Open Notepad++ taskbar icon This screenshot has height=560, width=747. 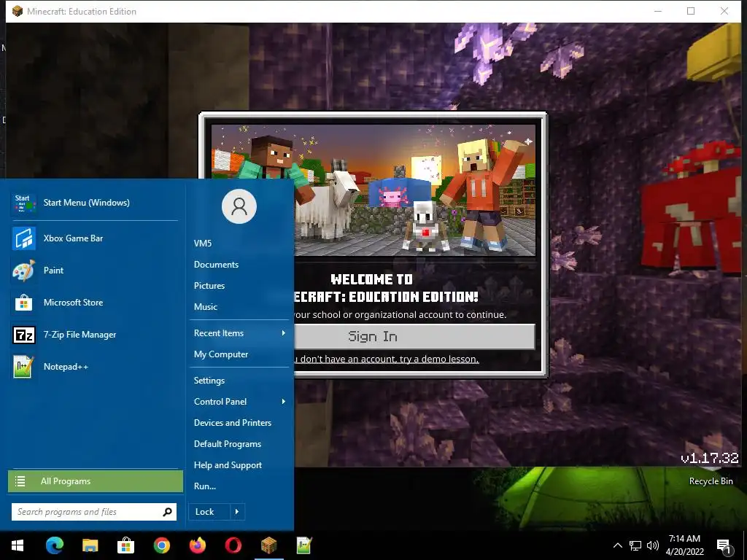point(304,545)
